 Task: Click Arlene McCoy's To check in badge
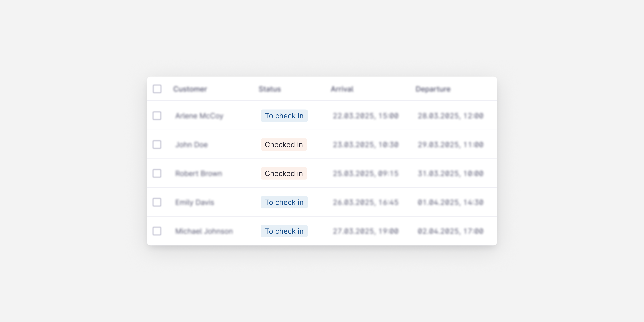pos(284,116)
